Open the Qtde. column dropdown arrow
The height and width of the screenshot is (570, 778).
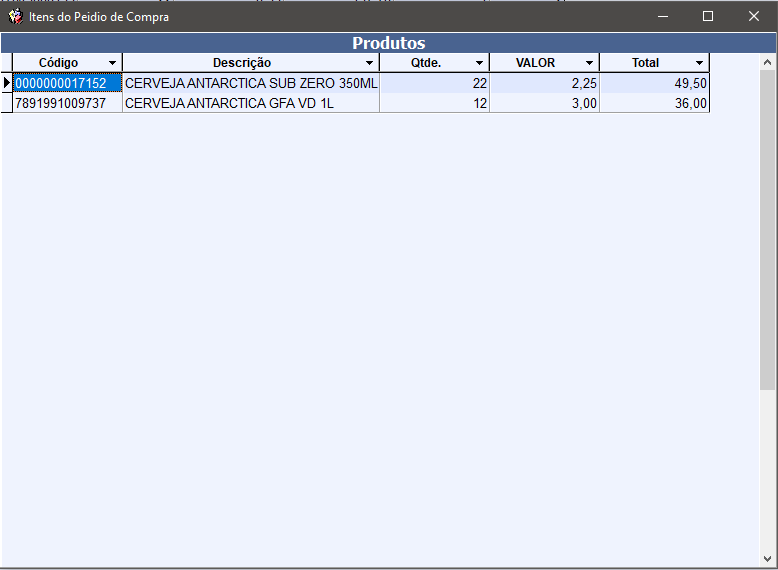(480, 63)
